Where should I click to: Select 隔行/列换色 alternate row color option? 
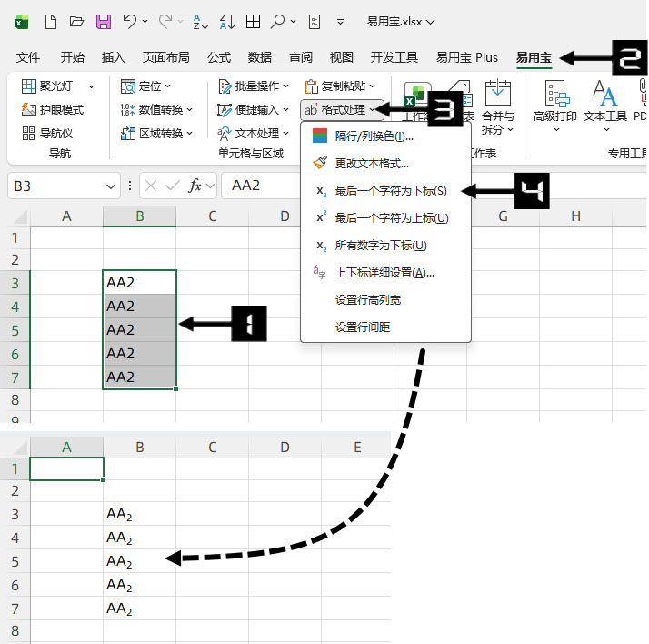tap(374, 136)
